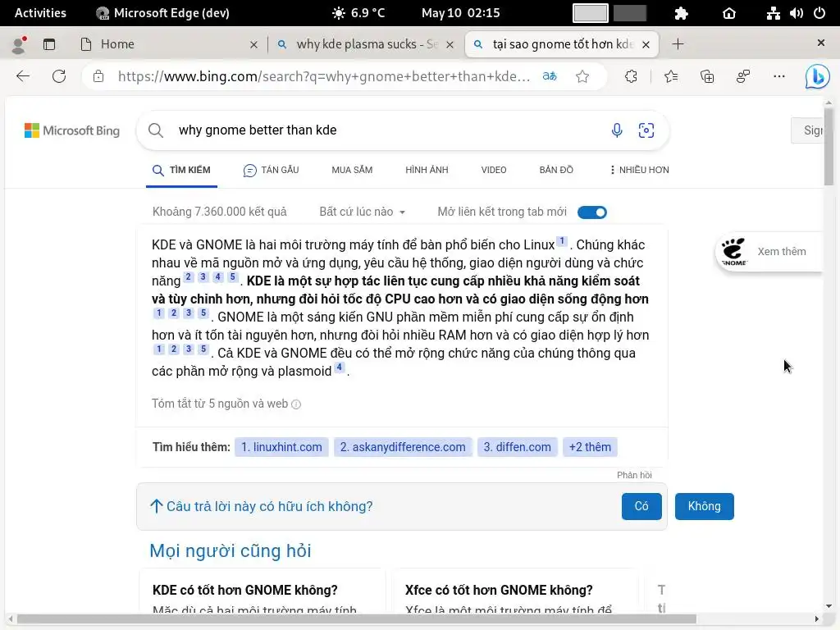Open Xfce có tốt hơn GNOME không? question
Screen dimensions: 840x630
click(x=499, y=590)
